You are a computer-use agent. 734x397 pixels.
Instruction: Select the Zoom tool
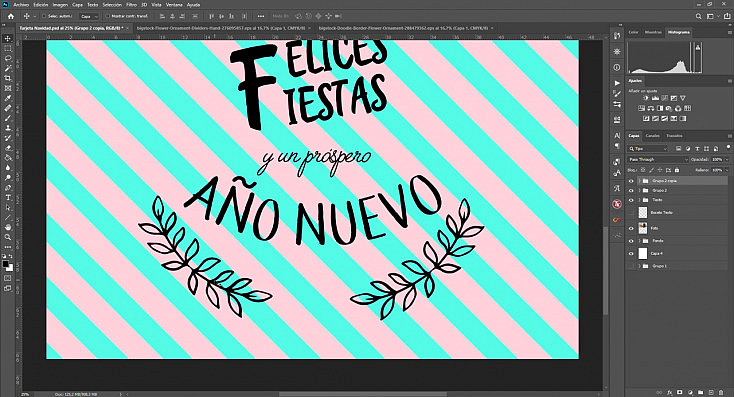(x=7, y=237)
